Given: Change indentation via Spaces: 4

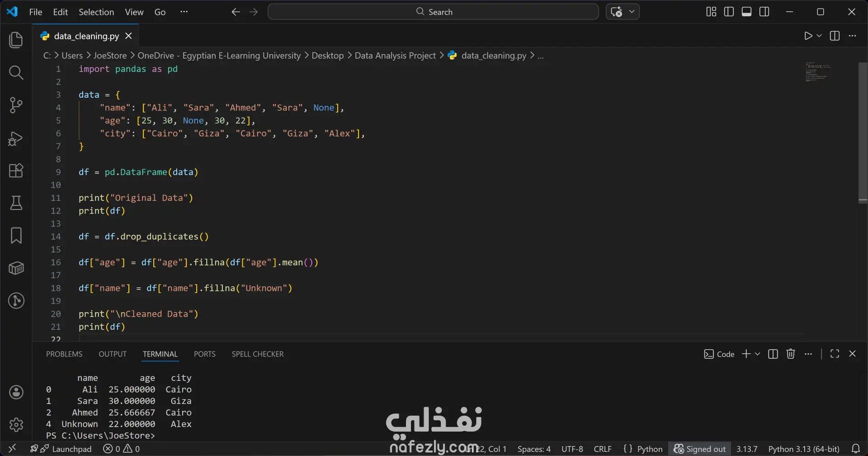Looking at the screenshot, I should coord(534,449).
